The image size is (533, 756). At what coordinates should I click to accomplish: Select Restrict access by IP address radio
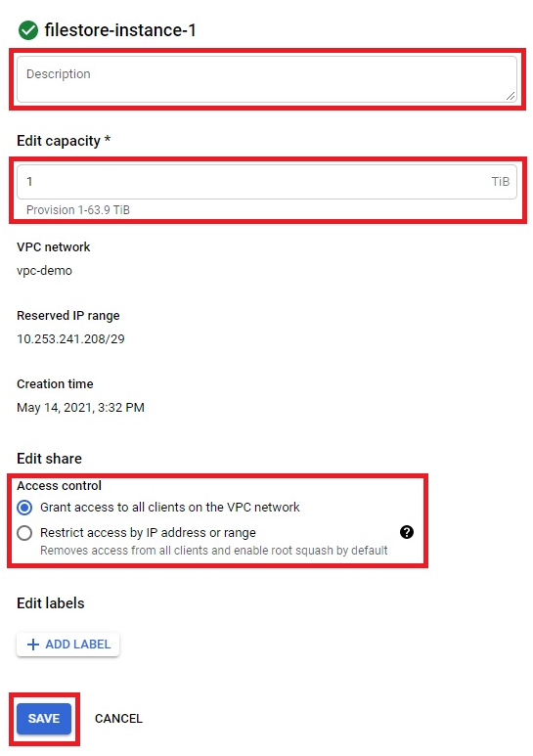[24, 533]
